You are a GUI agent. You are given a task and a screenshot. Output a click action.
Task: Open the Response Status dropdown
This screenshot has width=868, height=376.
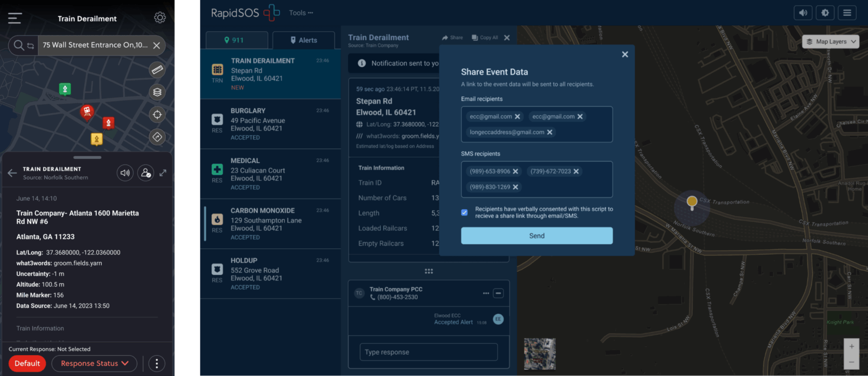point(94,364)
